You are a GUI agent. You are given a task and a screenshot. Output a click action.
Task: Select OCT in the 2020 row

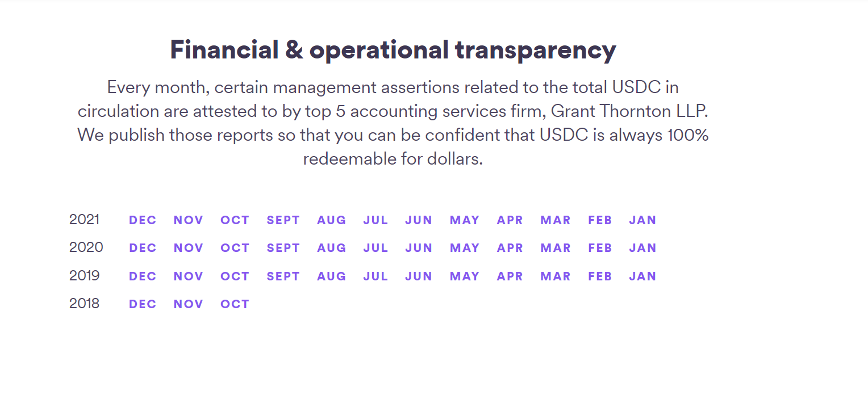(x=235, y=248)
